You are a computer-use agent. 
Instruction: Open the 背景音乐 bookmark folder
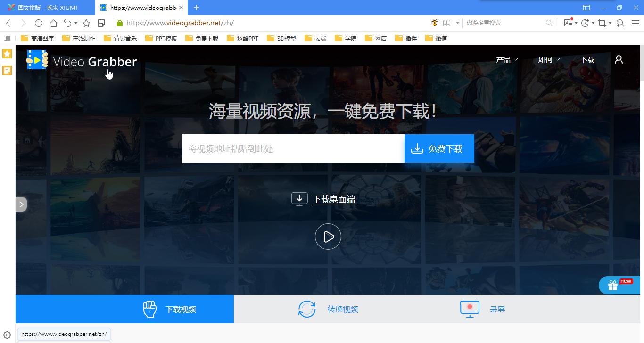120,38
